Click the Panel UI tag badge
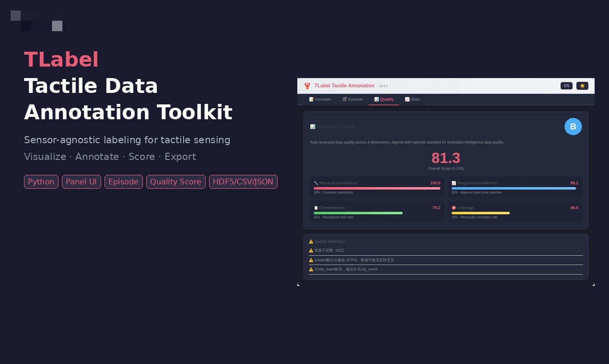 tap(82, 182)
